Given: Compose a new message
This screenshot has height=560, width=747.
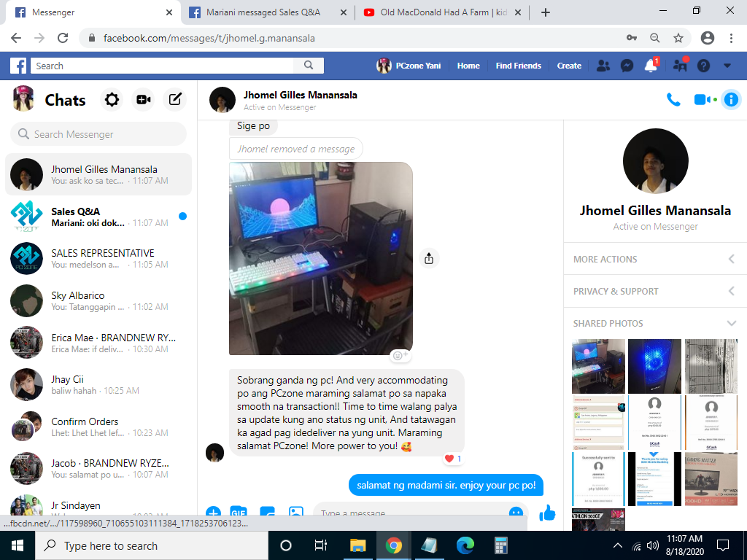Looking at the screenshot, I should pyautogui.click(x=175, y=100).
